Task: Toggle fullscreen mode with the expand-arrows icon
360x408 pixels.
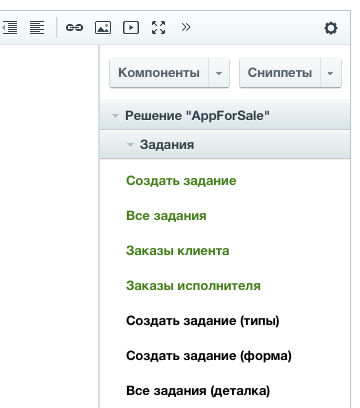Action: (x=158, y=27)
